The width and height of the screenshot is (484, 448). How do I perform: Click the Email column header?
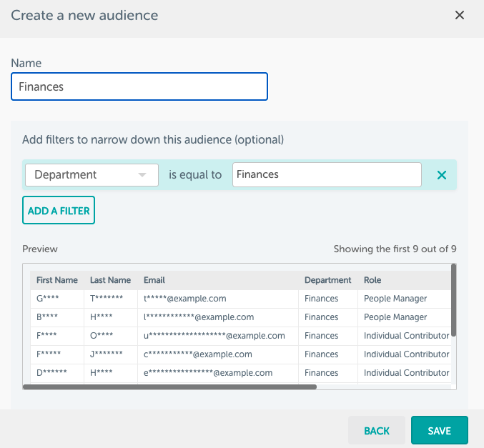pos(154,280)
